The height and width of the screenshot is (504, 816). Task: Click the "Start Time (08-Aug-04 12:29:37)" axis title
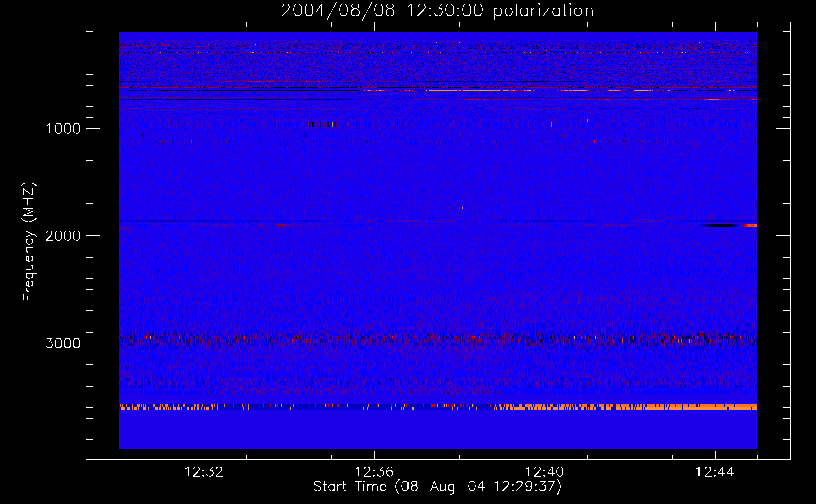click(x=437, y=487)
